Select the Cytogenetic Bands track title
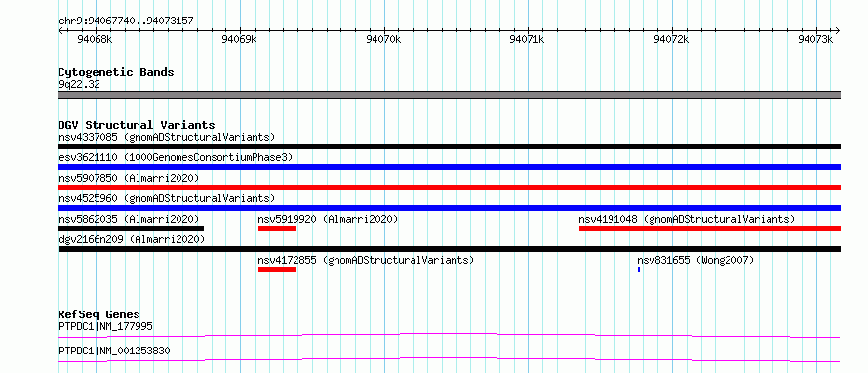This screenshot has width=868, height=373. 116,72
